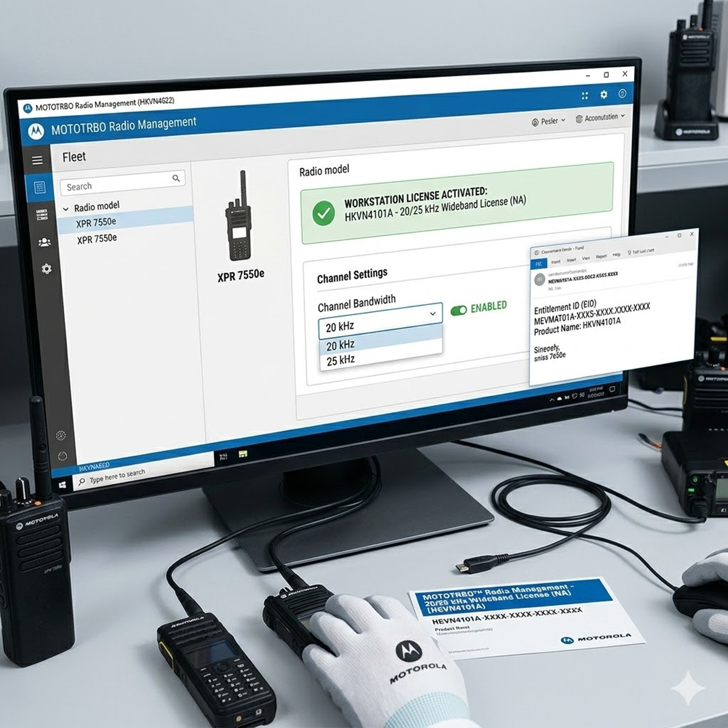Click the Windows Start button
The image size is (728, 728).
point(63,485)
